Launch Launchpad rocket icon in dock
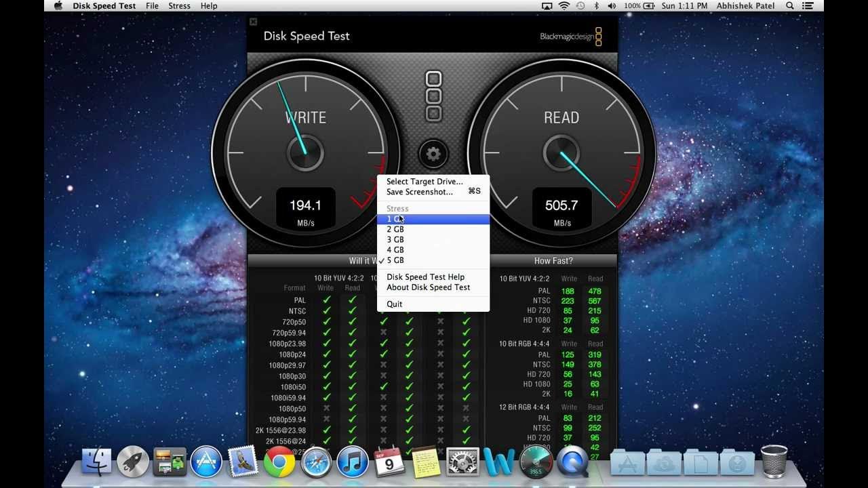Image resolution: width=868 pixels, height=488 pixels. point(133,462)
